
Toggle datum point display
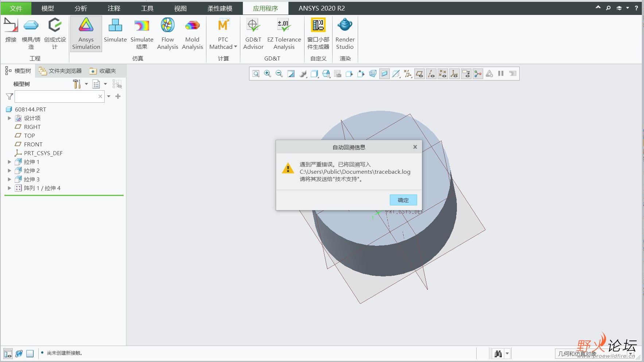443,74
